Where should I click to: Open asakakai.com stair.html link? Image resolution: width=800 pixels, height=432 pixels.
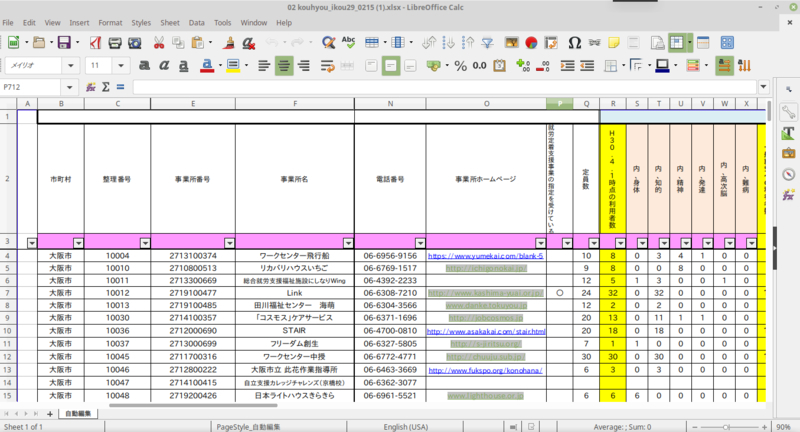pos(486,332)
